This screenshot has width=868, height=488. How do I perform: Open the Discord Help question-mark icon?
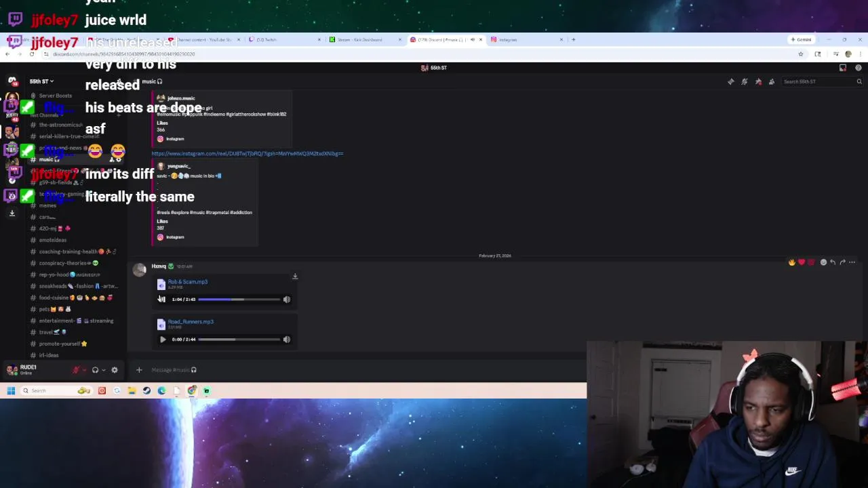[859, 68]
